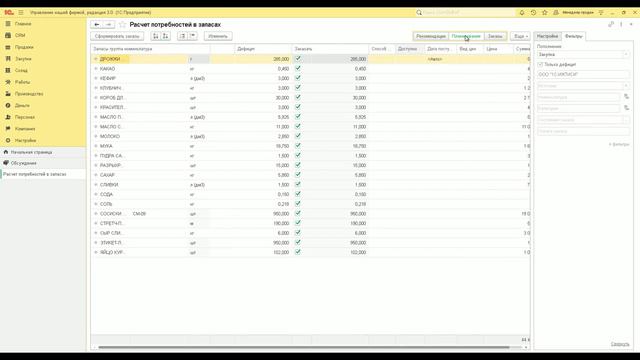Open the dropdown arrow next to the grouping icon
This screenshot has height=360, width=640.
click(x=192, y=36)
